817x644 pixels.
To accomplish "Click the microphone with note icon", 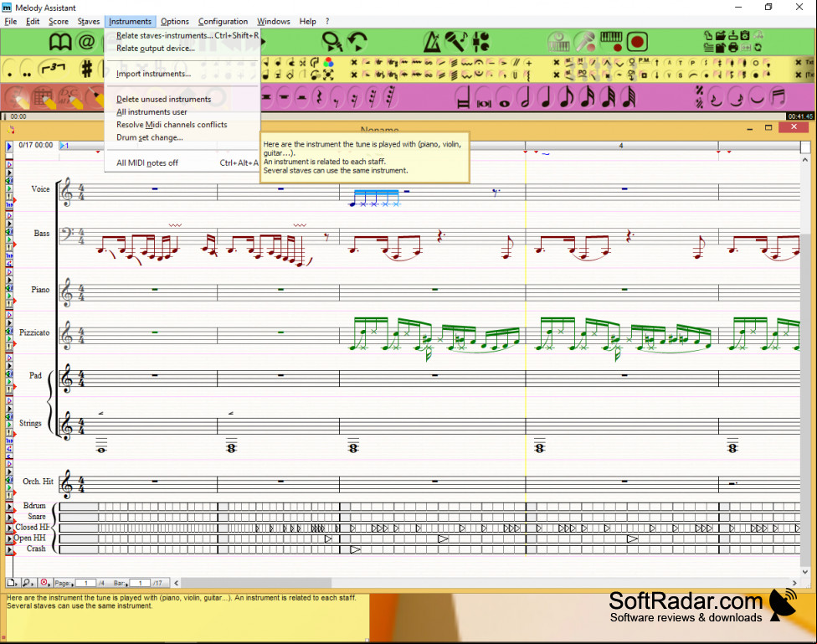I will pyautogui.click(x=456, y=42).
